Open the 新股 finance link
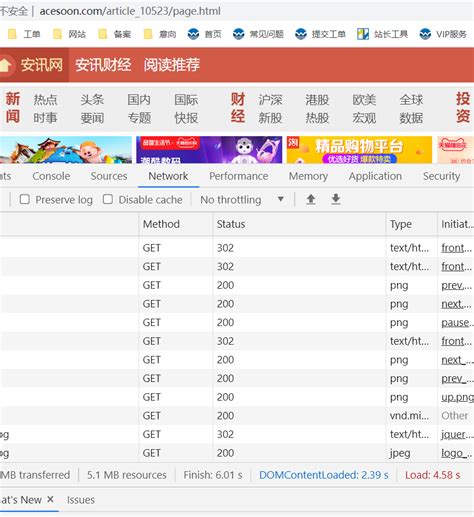The width and height of the screenshot is (474, 517). [x=270, y=118]
